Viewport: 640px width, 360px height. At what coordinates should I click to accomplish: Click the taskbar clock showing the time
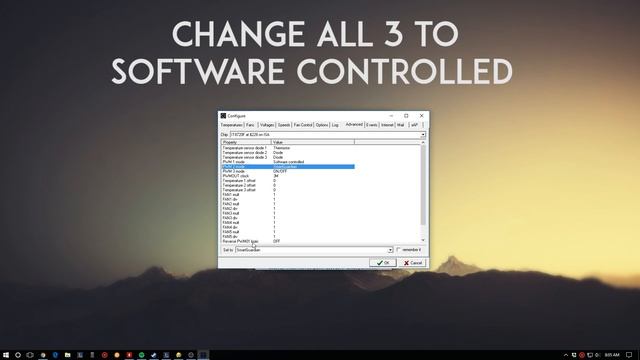pos(612,355)
